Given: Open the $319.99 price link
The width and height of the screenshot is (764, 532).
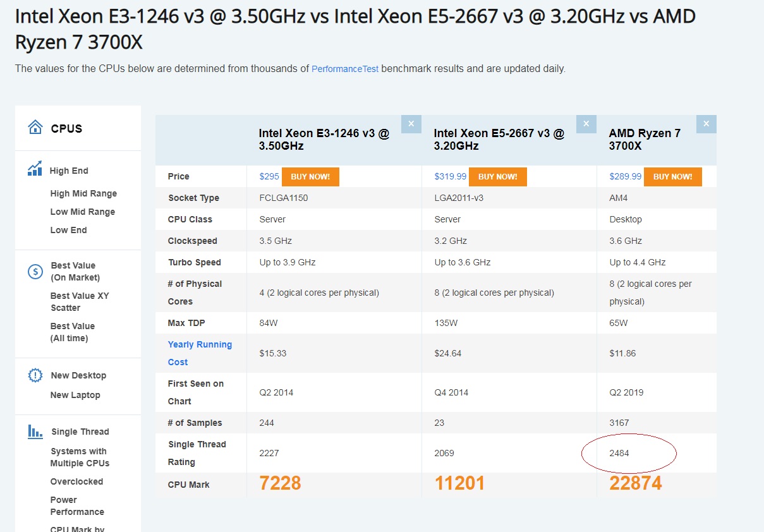Looking at the screenshot, I should [451, 176].
